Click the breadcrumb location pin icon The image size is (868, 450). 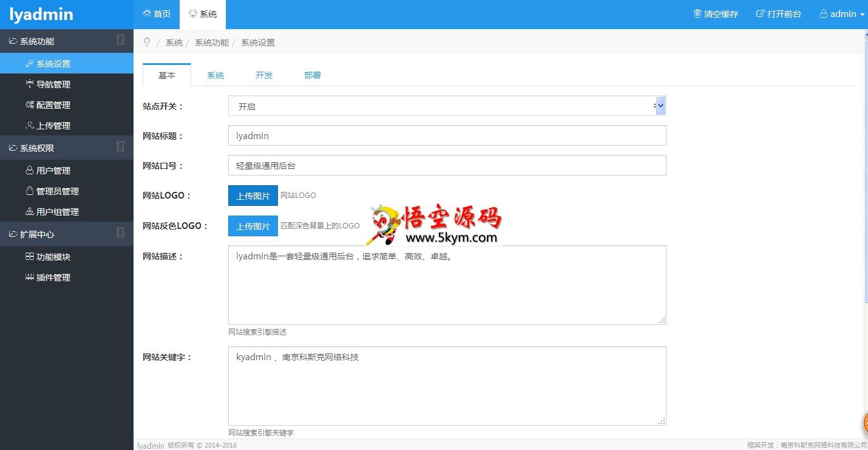point(146,42)
